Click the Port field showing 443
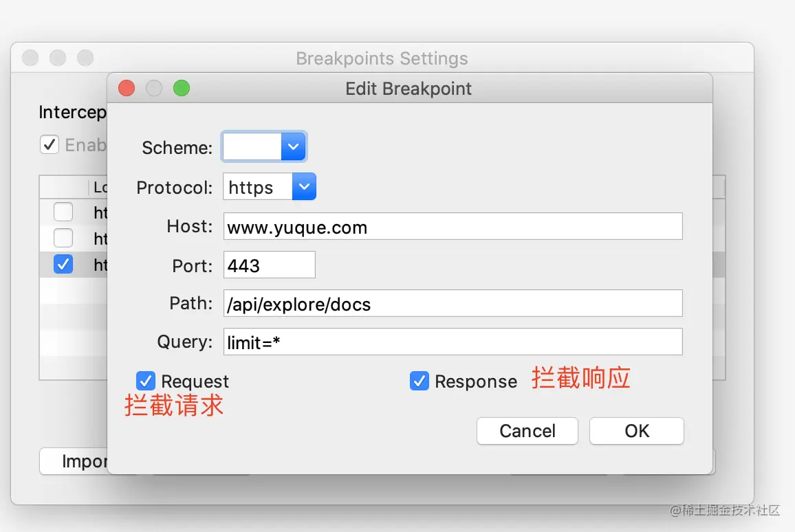This screenshot has height=532, width=795. click(x=269, y=265)
